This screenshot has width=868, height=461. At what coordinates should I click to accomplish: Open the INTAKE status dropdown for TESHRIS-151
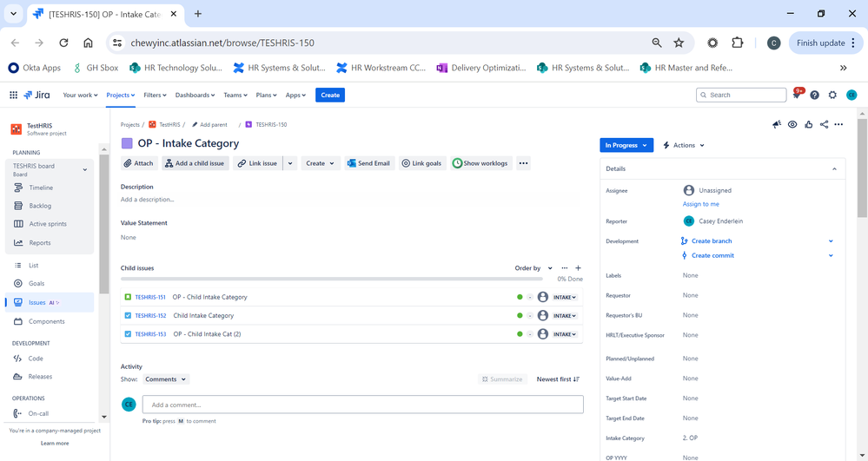[565, 297]
